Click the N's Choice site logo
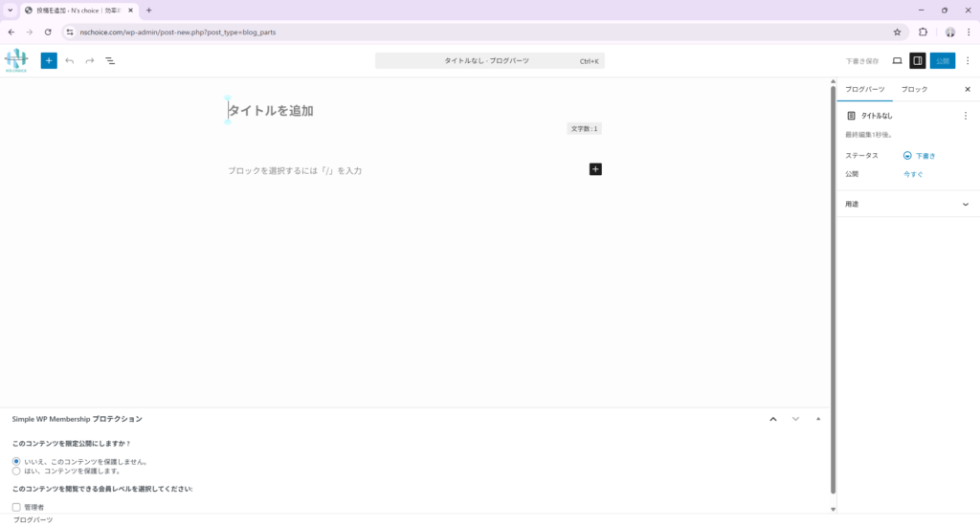The width and height of the screenshot is (980, 526). tap(16, 60)
